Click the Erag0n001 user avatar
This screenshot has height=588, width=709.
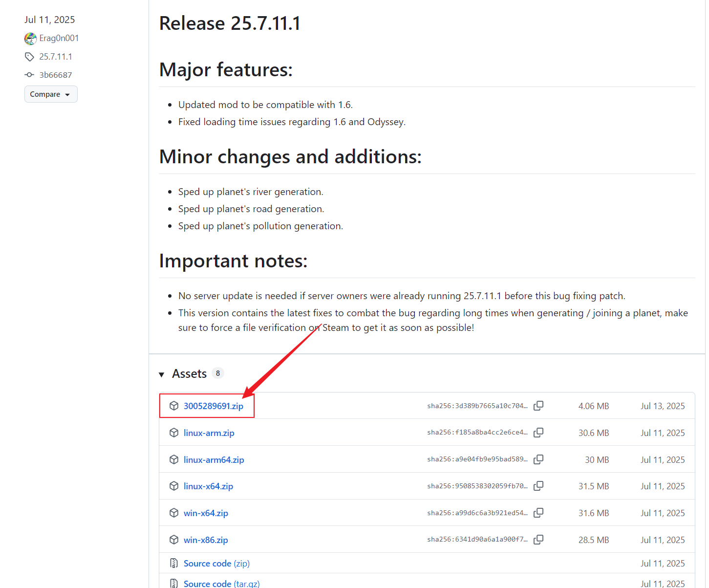30,39
